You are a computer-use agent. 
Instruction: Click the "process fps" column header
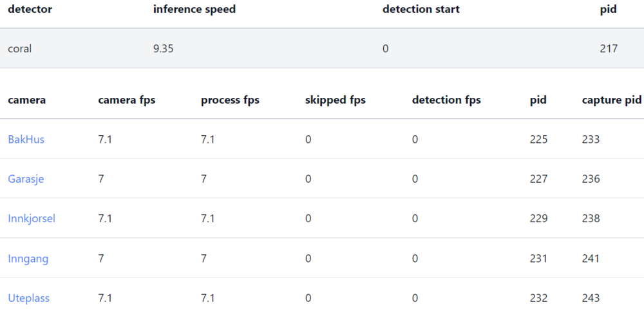[x=230, y=100]
